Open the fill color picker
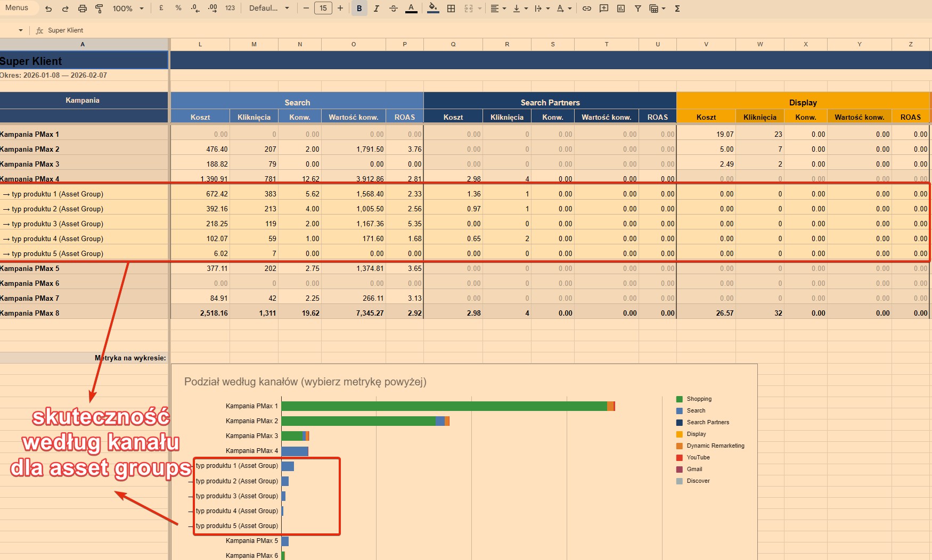Image resolution: width=932 pixels, height=560 pixels. (433, 9)
